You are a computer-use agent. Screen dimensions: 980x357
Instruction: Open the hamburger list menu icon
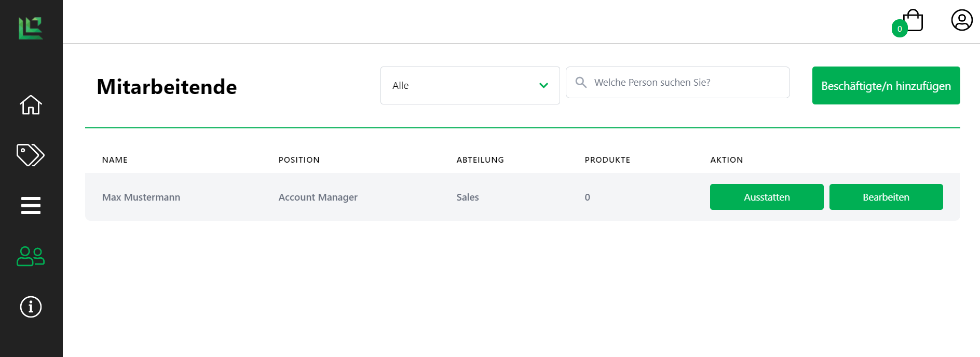[x=31, y=205]
